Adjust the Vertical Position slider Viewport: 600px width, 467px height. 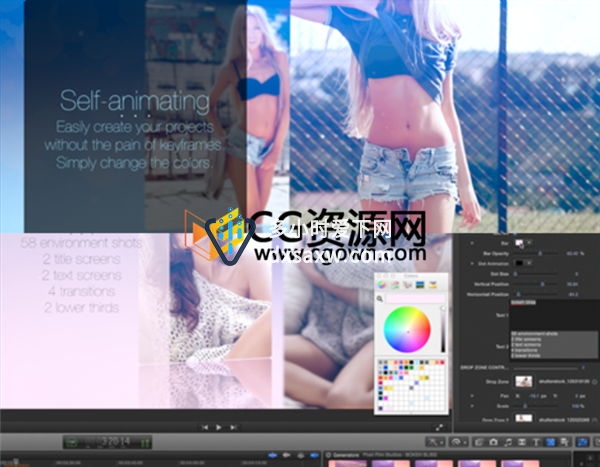point(536,284)
